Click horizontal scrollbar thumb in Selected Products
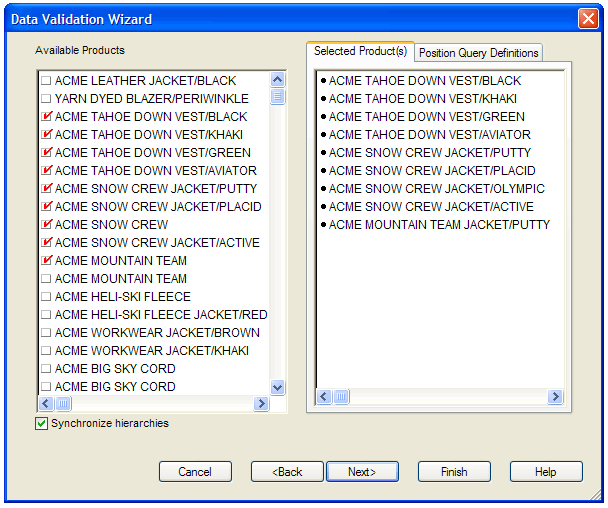608x508 pixels. pos(341,396)
